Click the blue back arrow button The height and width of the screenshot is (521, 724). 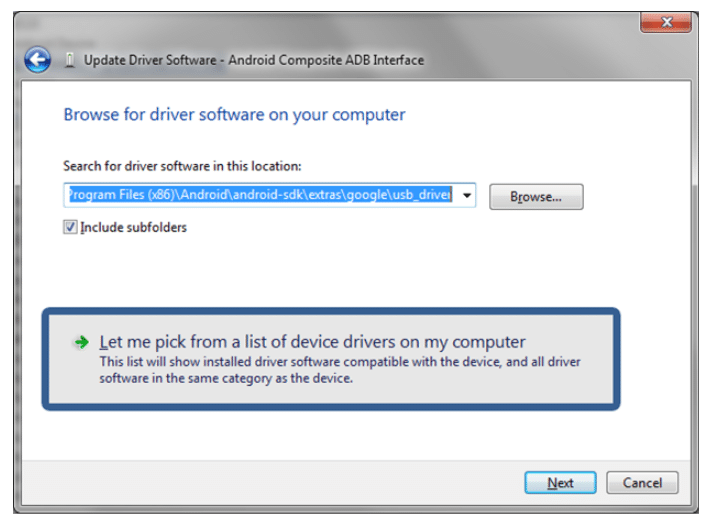tap(38, 60)
